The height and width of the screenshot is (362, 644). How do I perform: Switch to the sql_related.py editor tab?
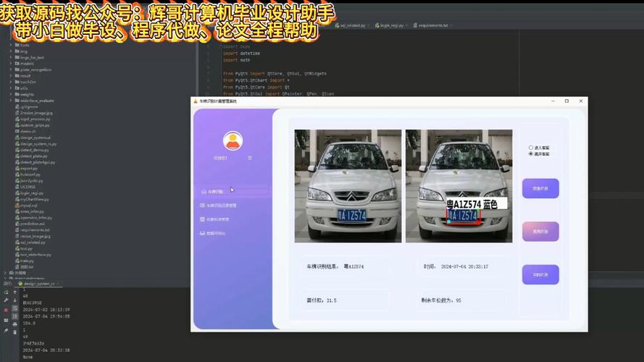point(351,25)
